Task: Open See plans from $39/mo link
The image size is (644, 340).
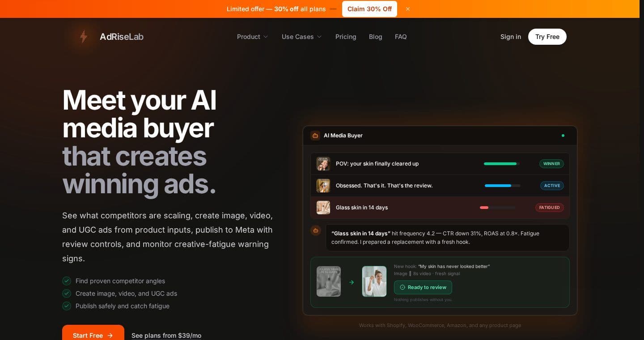Action: click(x=166, y=336)
